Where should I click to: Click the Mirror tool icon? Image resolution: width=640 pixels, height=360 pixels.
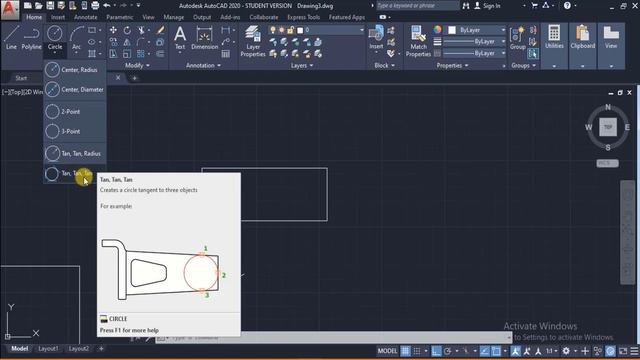127,42
